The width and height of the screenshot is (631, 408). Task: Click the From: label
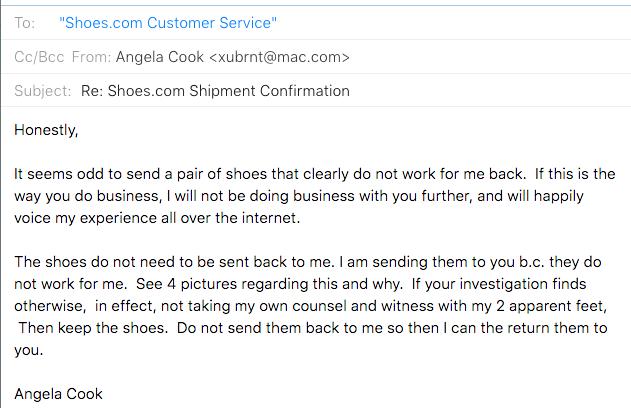(x=91, y=57)
